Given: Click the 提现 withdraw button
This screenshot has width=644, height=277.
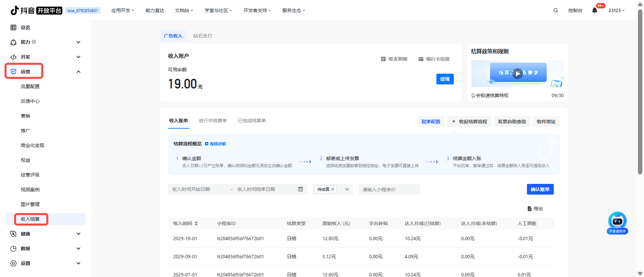Looking at the screenshot, I should [x=445, y=79].
